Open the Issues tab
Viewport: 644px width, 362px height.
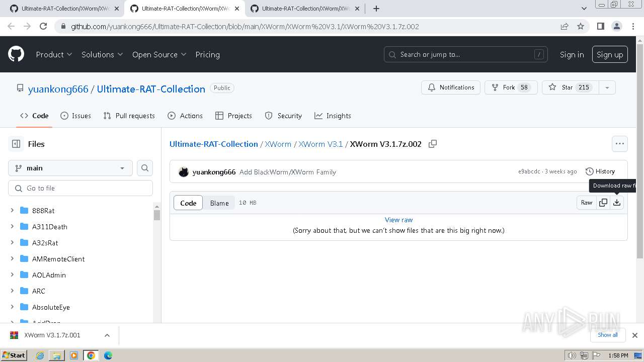(x=75, y=116)
